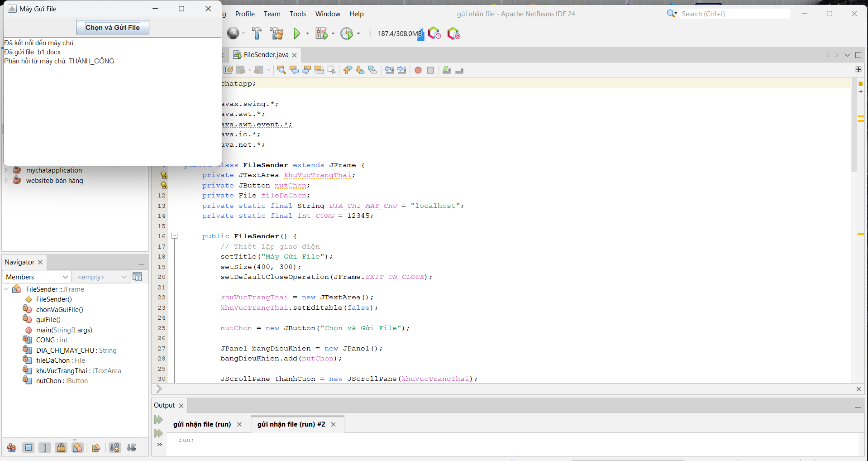Toggle Sort by Name in Navigator
The image size is (868, 461).
(114, 448)
